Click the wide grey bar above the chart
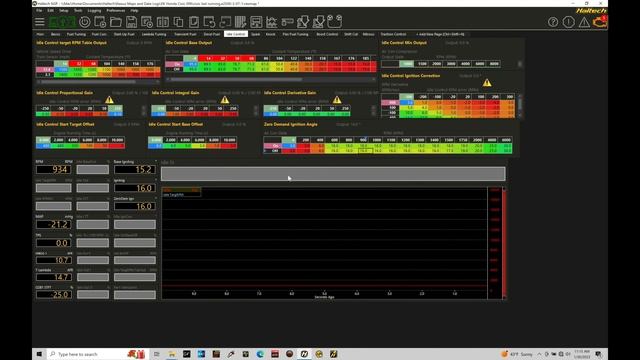 [x=333, y=174]
